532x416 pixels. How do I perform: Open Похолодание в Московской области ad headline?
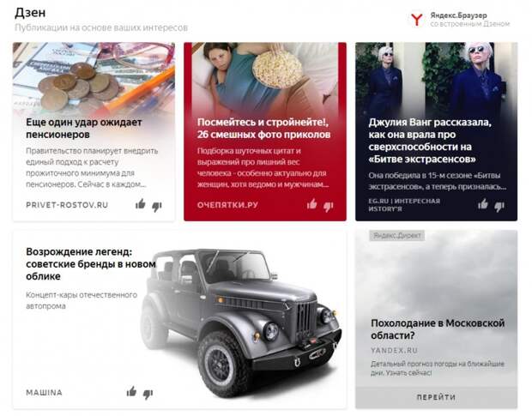pos(438,329)
